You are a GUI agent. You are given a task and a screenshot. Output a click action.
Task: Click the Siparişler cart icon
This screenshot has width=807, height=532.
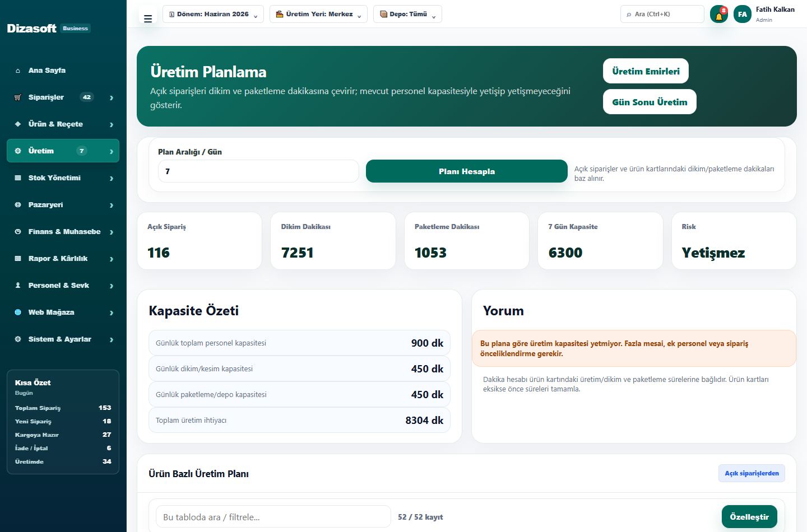[x=18, y=97]
